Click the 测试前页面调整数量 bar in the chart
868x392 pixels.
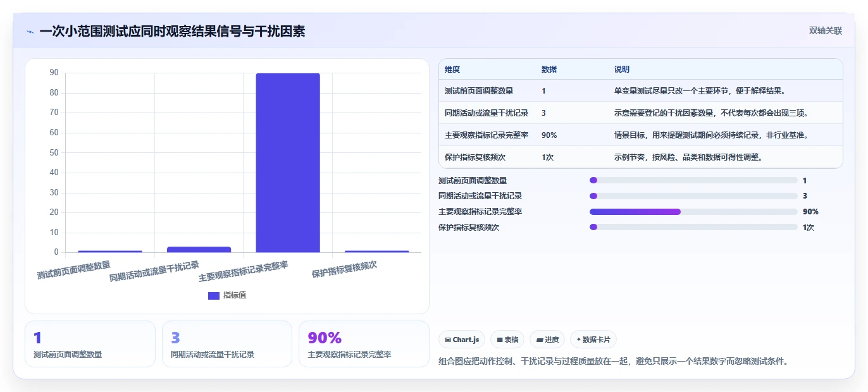click(110, 251)
